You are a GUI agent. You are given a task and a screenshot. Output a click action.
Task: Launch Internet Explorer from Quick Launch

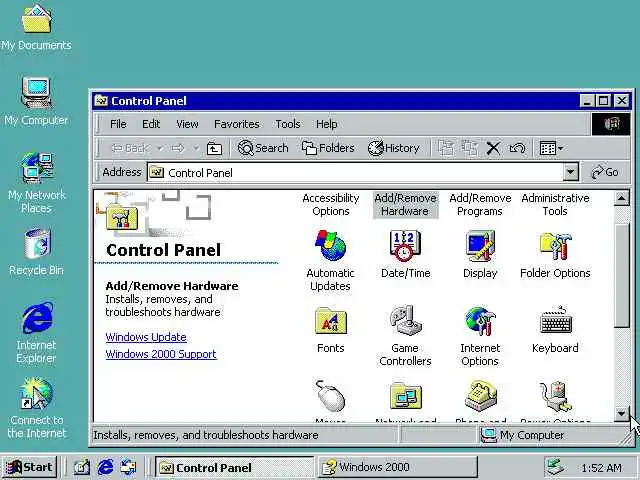[105, 467]
